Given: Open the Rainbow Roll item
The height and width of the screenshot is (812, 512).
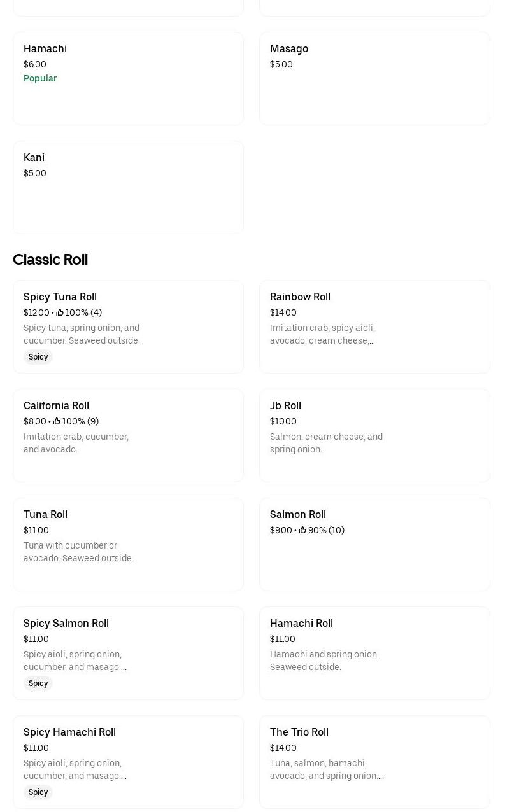Looking at the screenshot, I should pos(300,297).
